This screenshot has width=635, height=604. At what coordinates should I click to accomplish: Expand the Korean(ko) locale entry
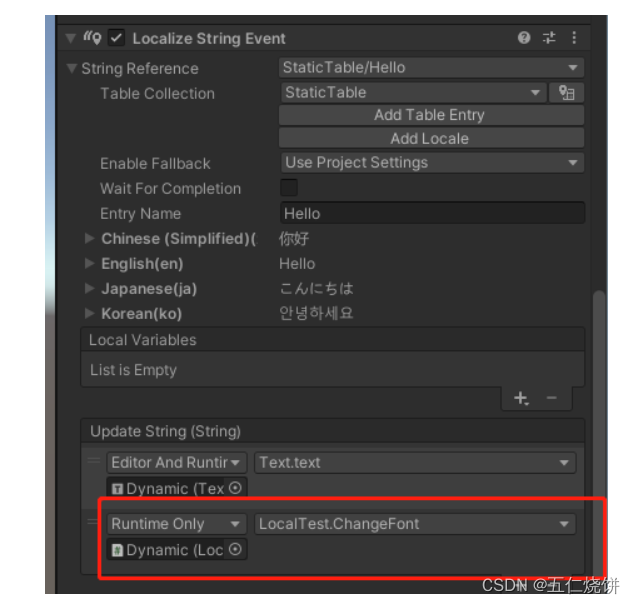[90, 314]
